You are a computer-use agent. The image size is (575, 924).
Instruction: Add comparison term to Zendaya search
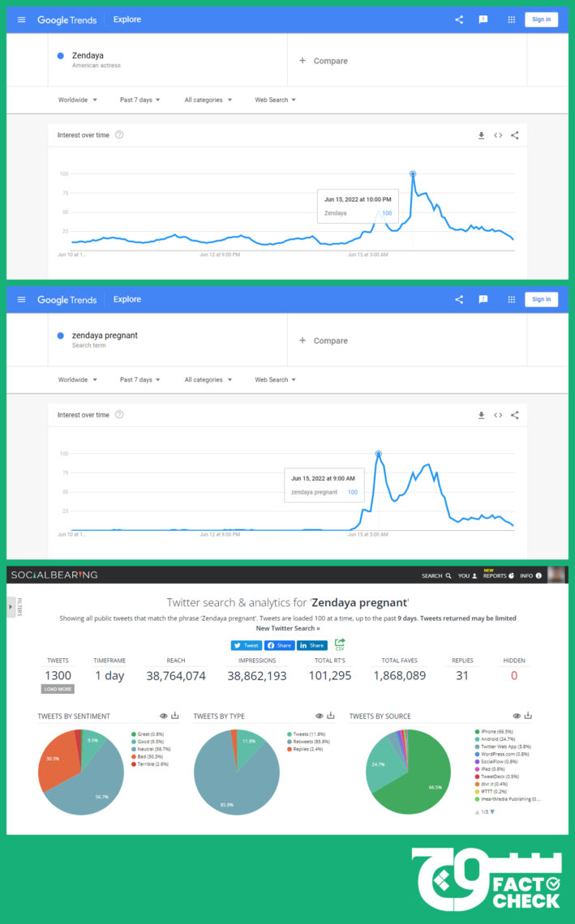click(x=323, y=61)
